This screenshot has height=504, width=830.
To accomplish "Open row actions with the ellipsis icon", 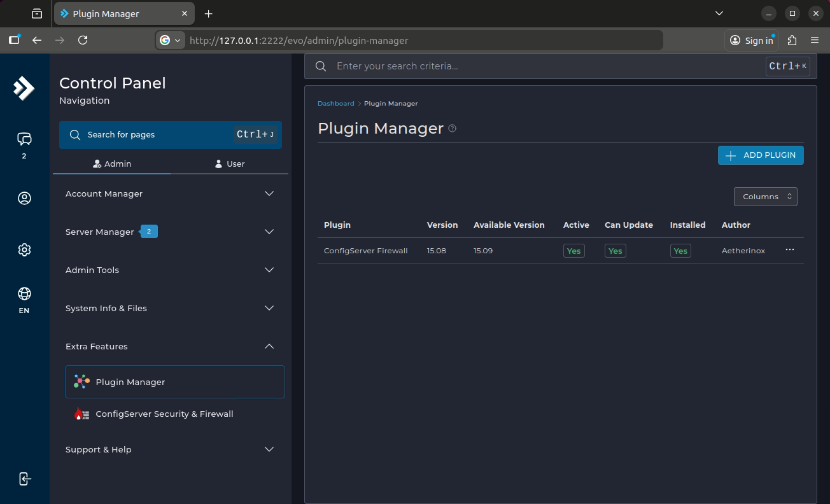I will 790,249.
